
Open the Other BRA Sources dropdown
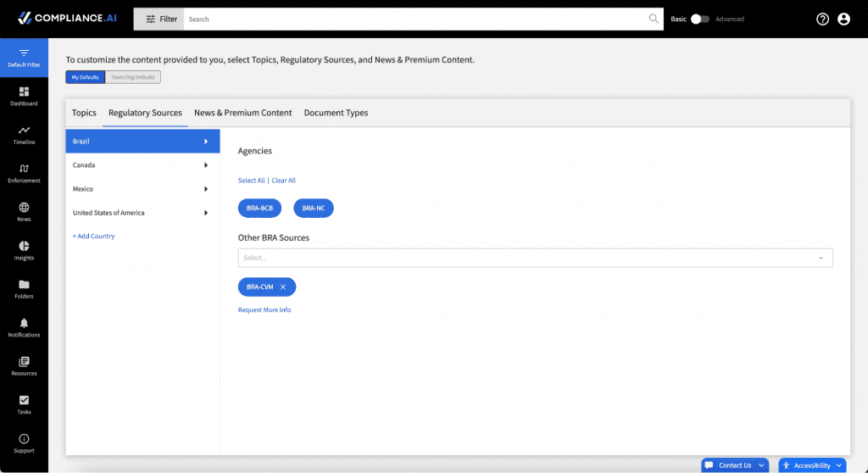pos(536,258)
